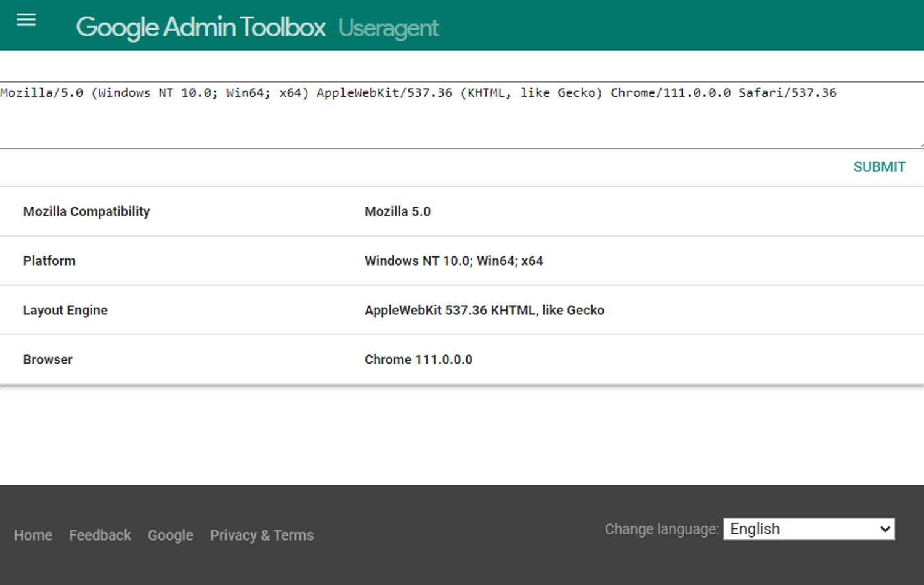
Task: Select the Platform row label
Action: click(49, 261)
